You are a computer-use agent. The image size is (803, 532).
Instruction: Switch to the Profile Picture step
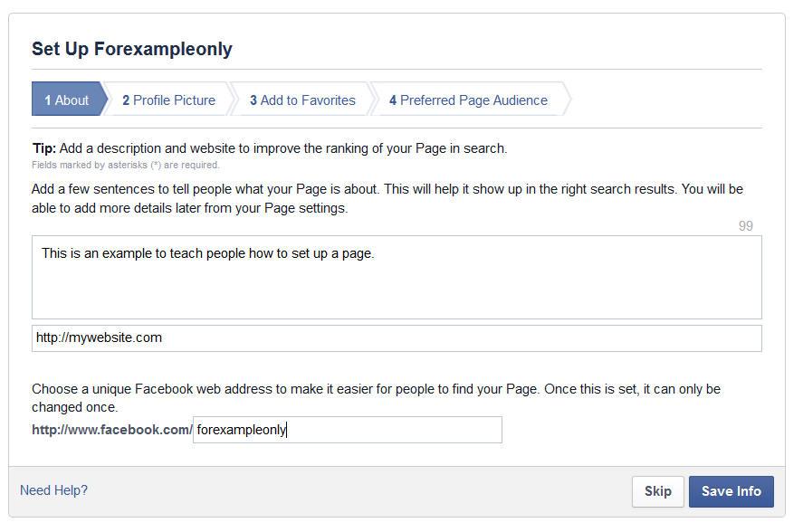[169, 100]
